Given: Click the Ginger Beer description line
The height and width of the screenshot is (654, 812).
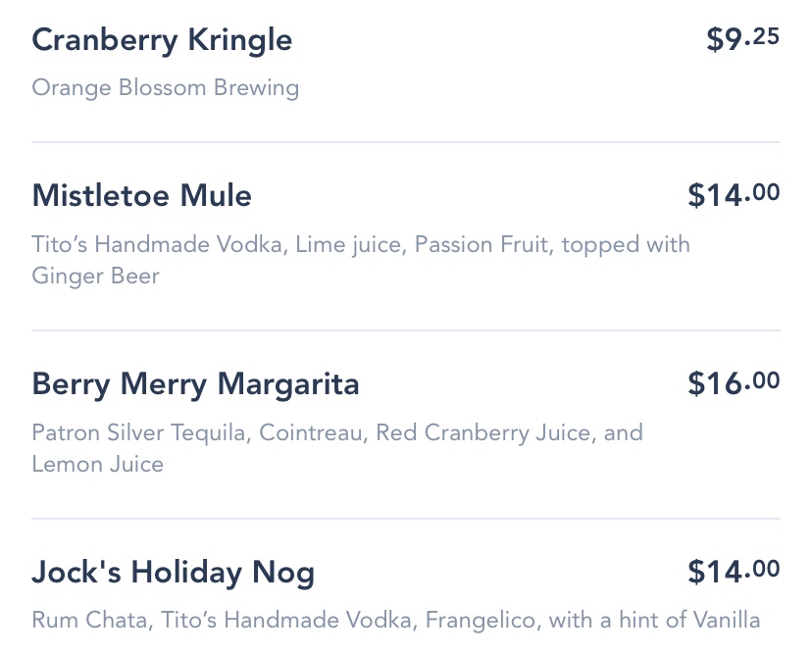Looking at the screenshot, I should pos(96,276).
